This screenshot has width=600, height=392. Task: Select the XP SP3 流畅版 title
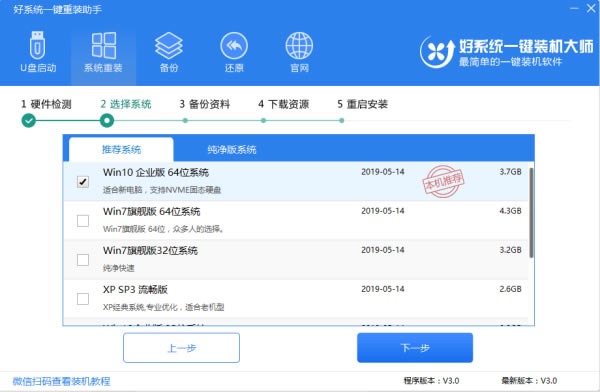click(135, 289)
